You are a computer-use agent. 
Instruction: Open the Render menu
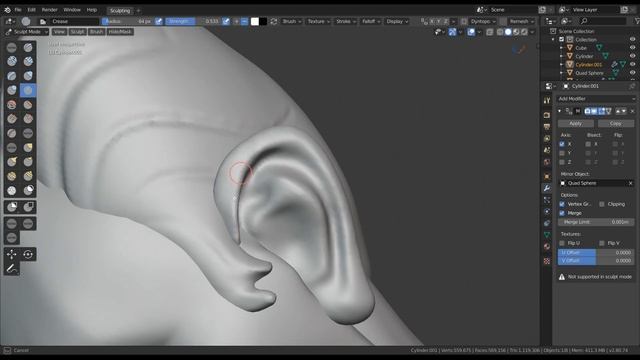coord(50,10)
